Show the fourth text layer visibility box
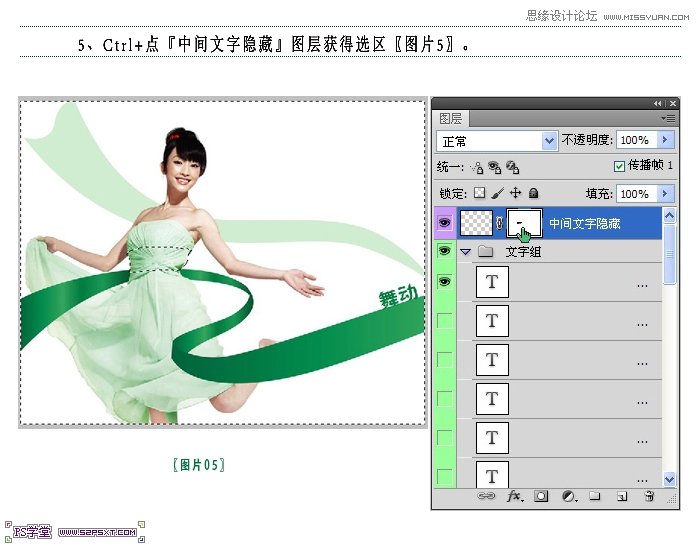Screen dimensions: 700x548 pos(445,399)
